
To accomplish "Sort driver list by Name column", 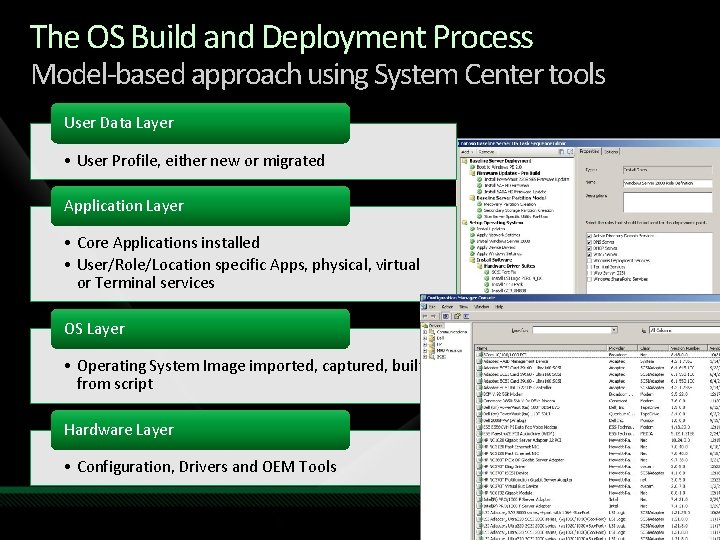I will pyautogui.click(x=541, y=349).
